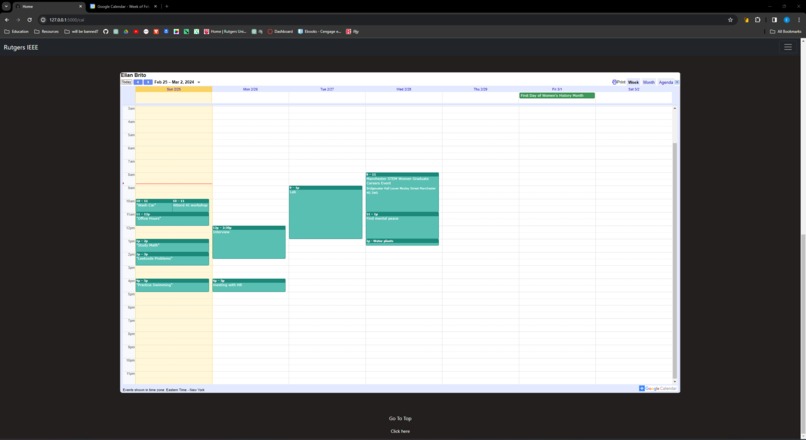This screenshot has width=806, height=440.
Task: Open the Resources bookmarks folder
Action: coord(46,31)
